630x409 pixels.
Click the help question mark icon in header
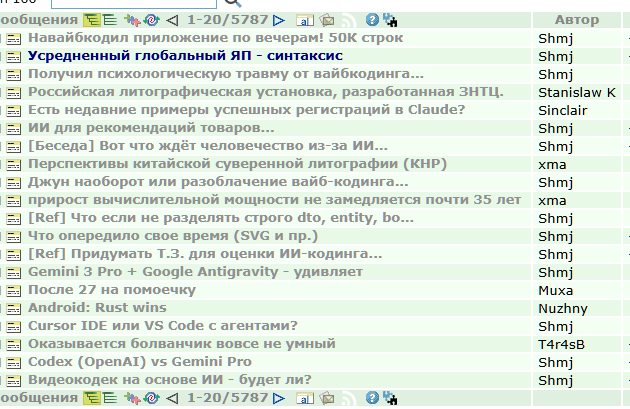[372, 19]
